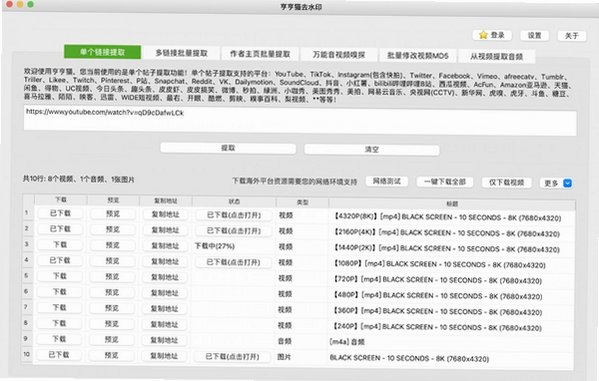Click 仅下载视频 videos only button

(507, 182)
